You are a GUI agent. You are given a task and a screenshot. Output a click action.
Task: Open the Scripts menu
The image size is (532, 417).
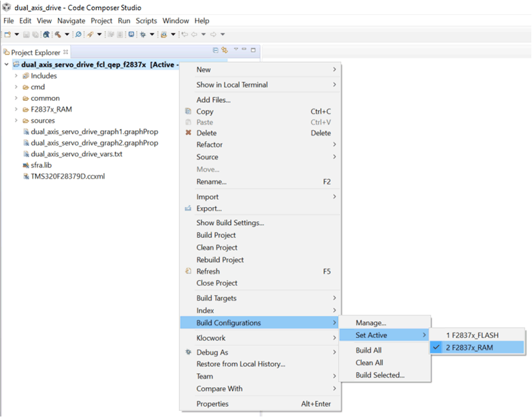pos(146,21)
